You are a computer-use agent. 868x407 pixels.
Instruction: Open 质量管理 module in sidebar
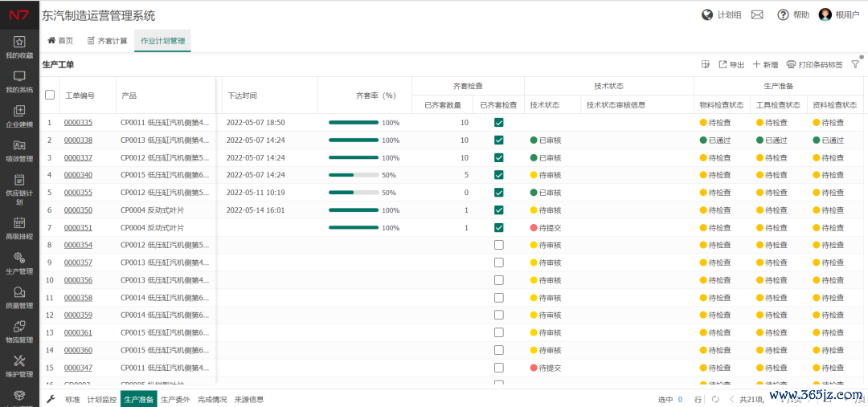pyautogui.click(x=19, y=298)
